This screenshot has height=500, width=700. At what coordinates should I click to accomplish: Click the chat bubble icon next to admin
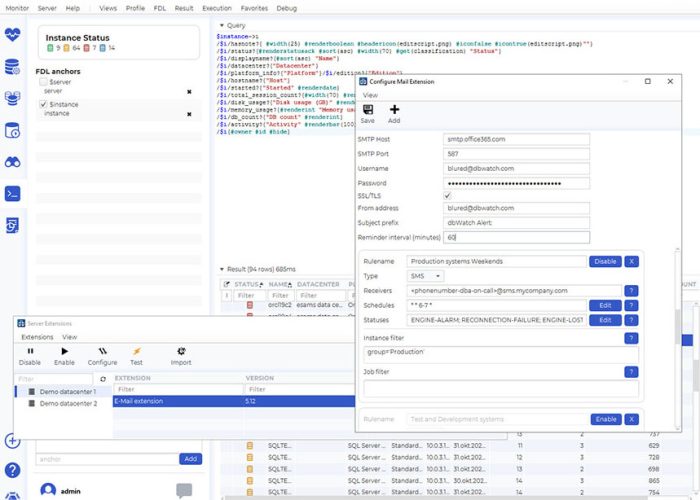tap(184, 490)
